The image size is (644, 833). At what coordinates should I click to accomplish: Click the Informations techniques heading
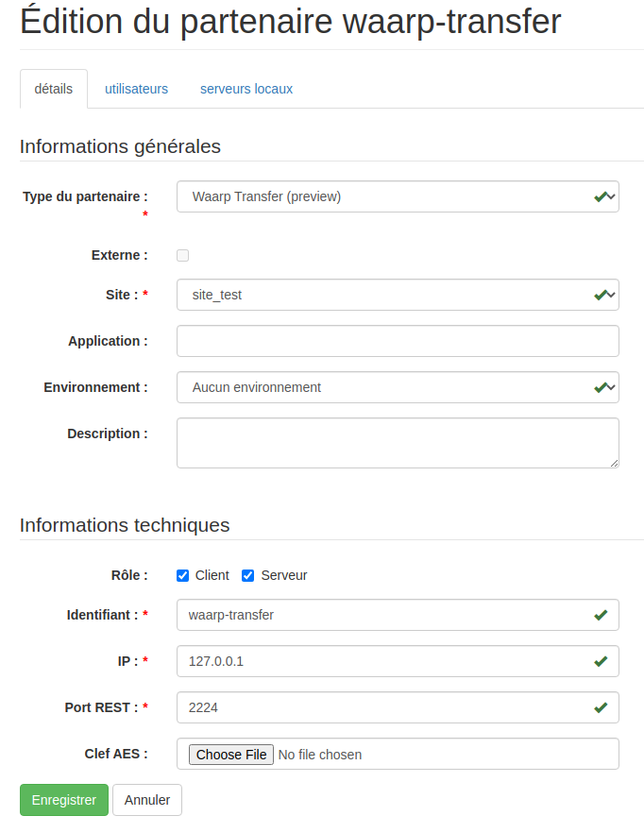[125, 525]
